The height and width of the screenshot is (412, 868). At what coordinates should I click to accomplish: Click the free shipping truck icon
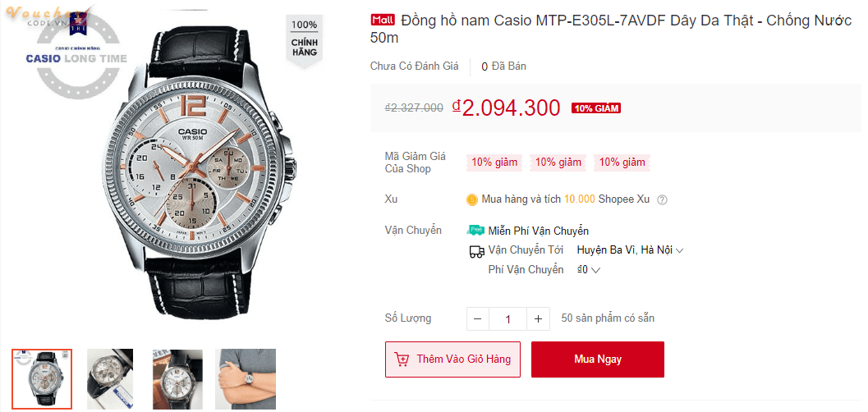475,231
